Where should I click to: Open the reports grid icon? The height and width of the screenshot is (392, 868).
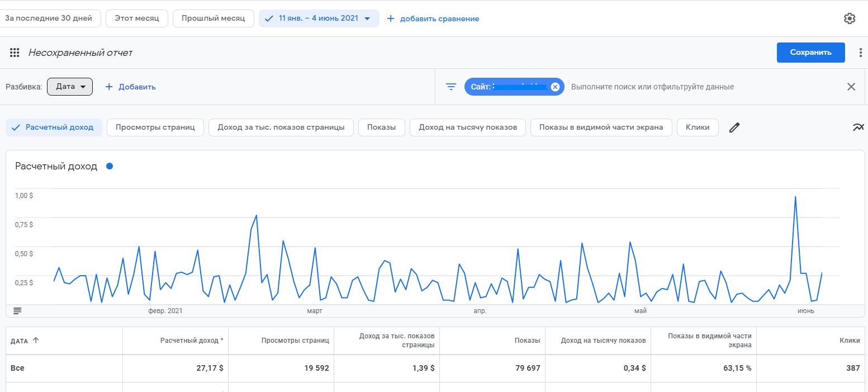(x=15, y=53)
